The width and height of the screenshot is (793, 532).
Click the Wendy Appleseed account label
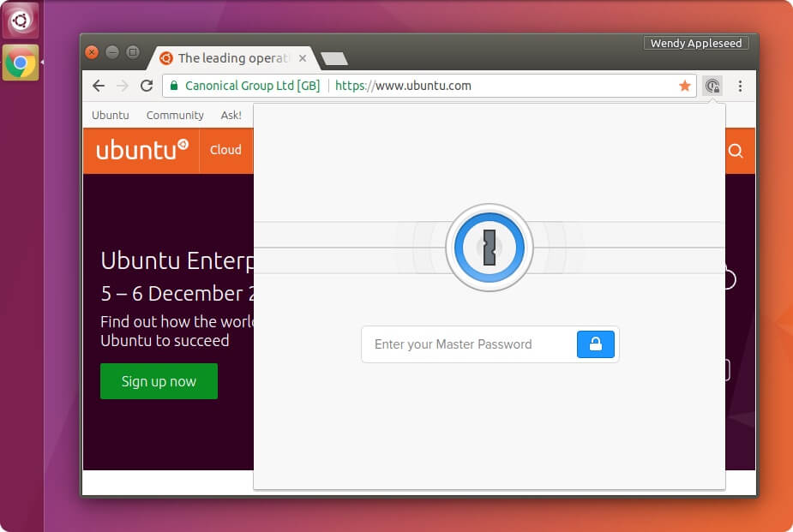pyautogui.click(x=695, y=42)
